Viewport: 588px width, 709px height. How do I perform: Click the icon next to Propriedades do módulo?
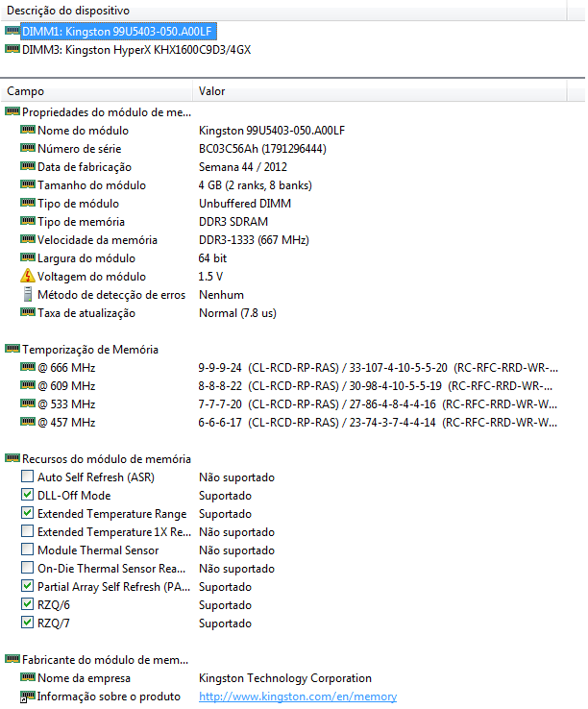[x=12, y=111]
